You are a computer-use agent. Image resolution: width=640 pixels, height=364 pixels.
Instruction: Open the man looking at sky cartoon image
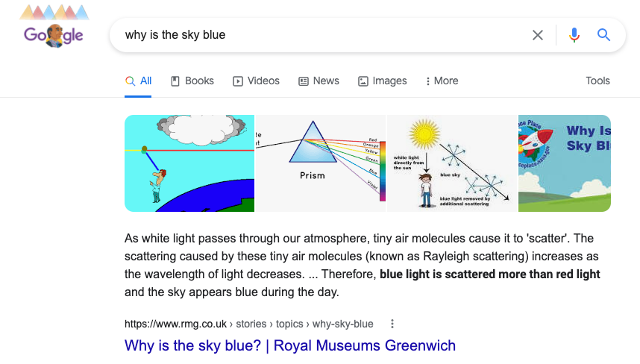click(189, 163)
